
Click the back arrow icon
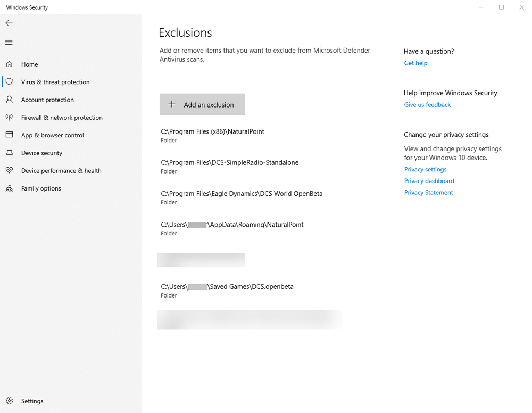click(x=9, y=23)
